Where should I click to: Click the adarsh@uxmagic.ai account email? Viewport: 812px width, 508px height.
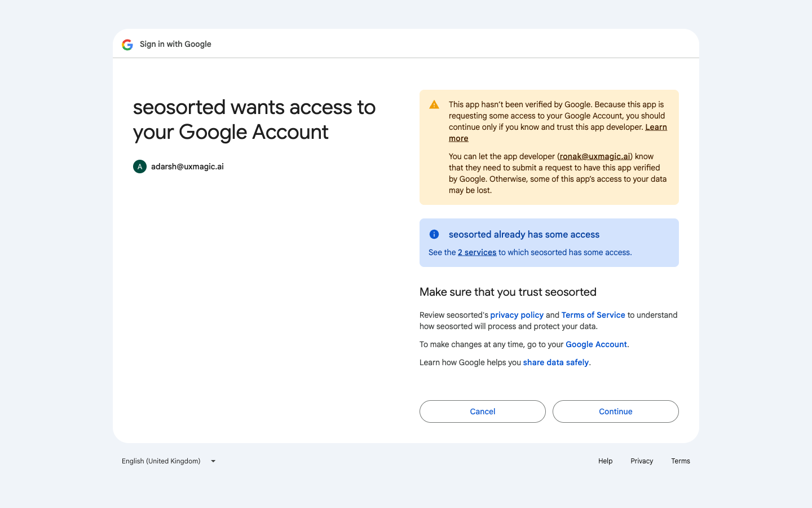(187, 167)
